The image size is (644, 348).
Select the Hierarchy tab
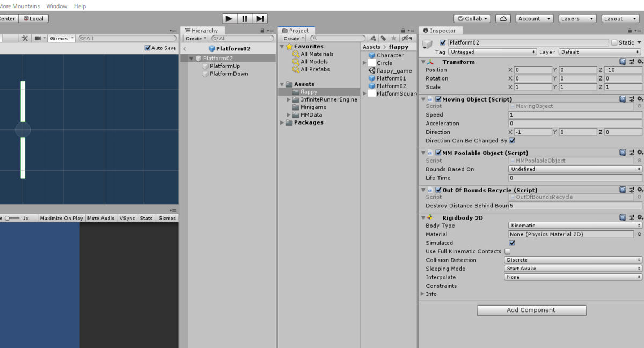(x=202, y=31)
